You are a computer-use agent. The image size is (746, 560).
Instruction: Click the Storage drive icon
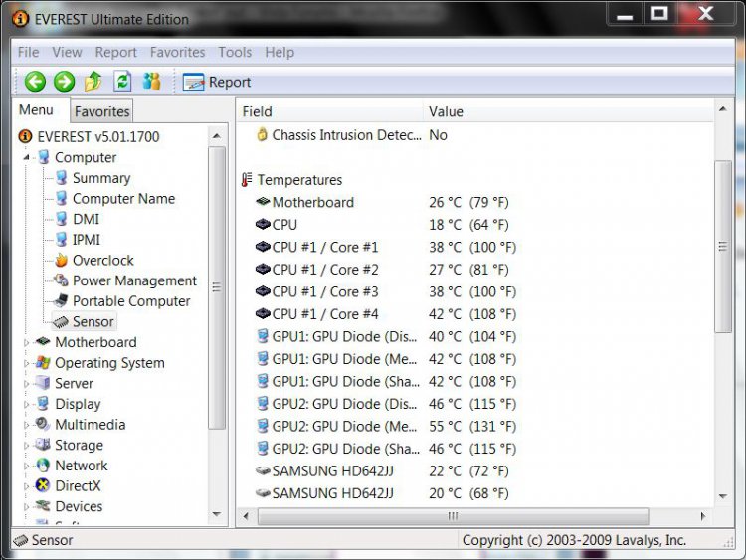coord(43,444)
